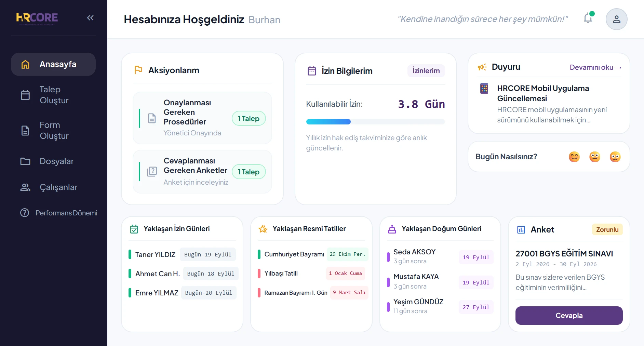Screen dimensions: 644x346
Task: Open Performans Dönemi in the sidebar
Action: click(58, 213)
